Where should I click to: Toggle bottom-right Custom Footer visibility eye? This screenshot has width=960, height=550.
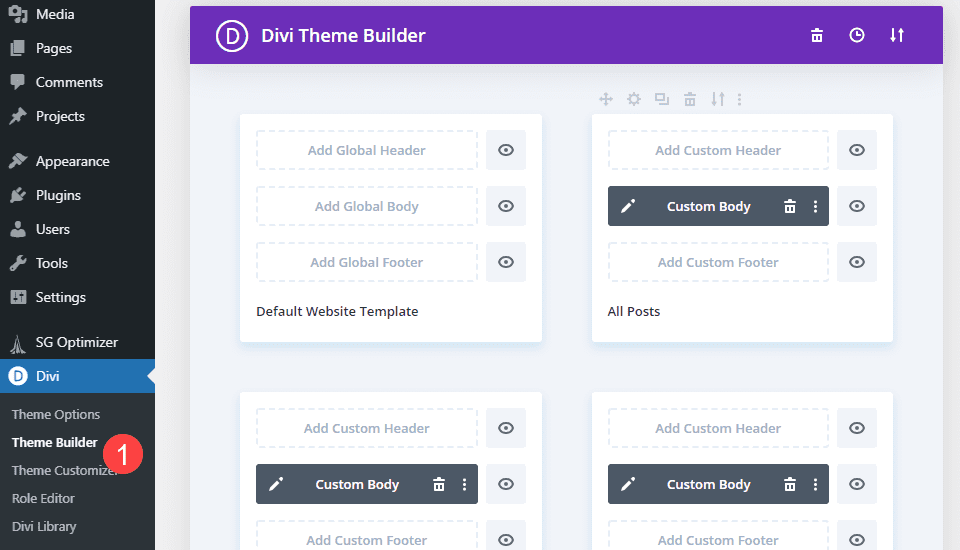[857, 536]
